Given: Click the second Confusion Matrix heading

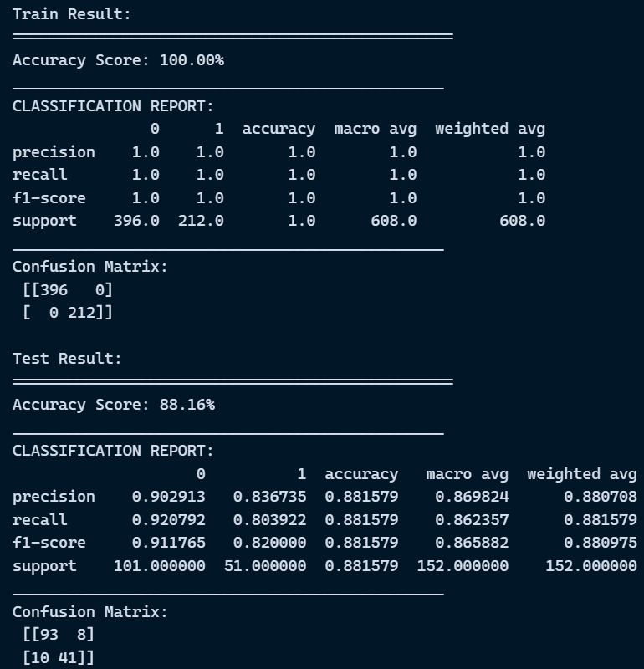Looking at the screenshot, I should [90, 612].
